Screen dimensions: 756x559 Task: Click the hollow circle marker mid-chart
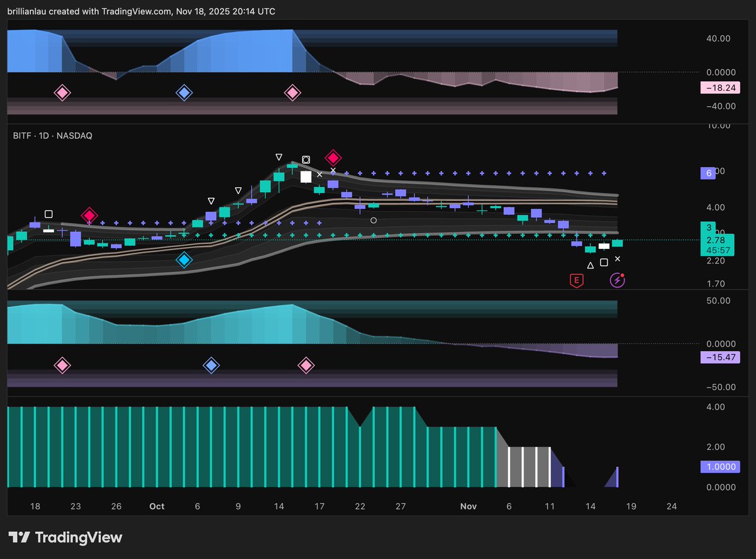pos(373,220)
